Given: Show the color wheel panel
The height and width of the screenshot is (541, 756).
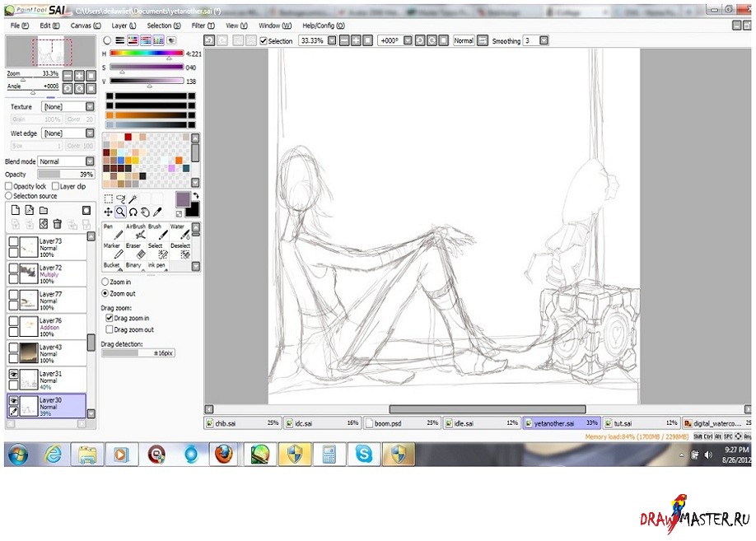Looking at the screenshot, I should 107,40.
